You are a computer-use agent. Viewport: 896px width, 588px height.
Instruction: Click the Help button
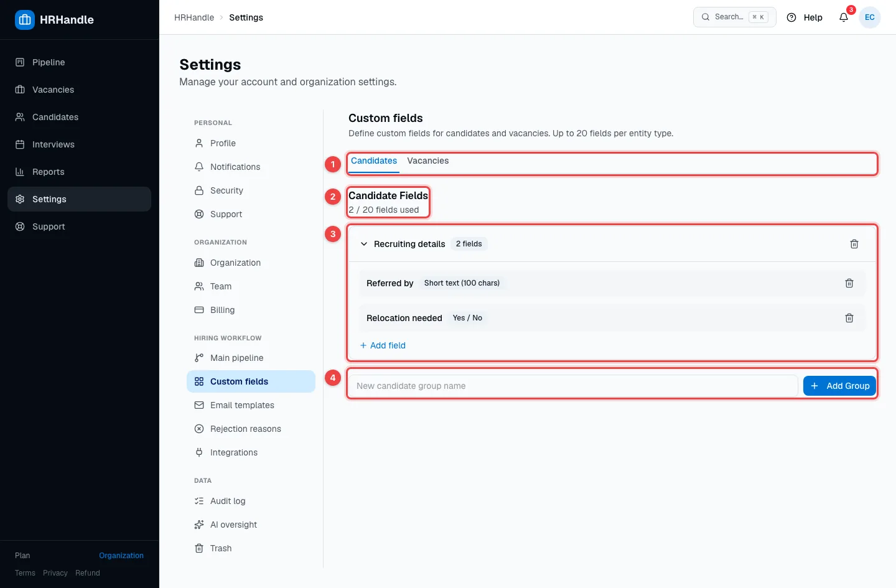805,17
